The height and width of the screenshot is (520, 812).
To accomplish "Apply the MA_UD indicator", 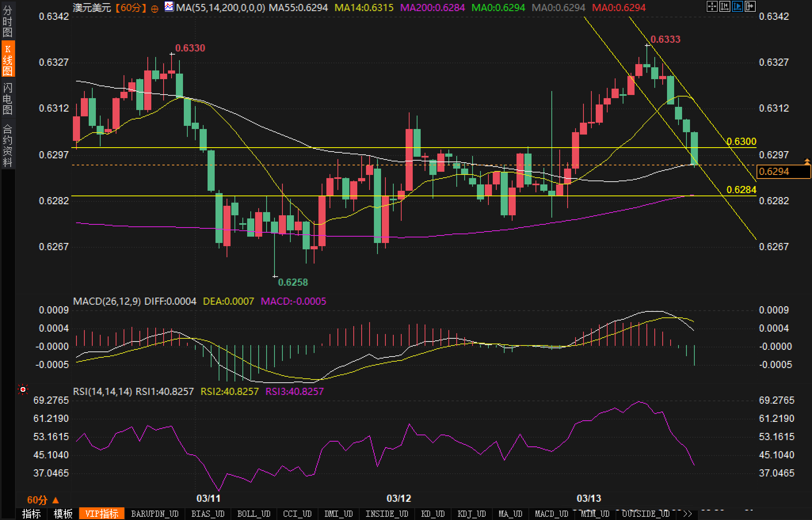I will click(511, 514).
